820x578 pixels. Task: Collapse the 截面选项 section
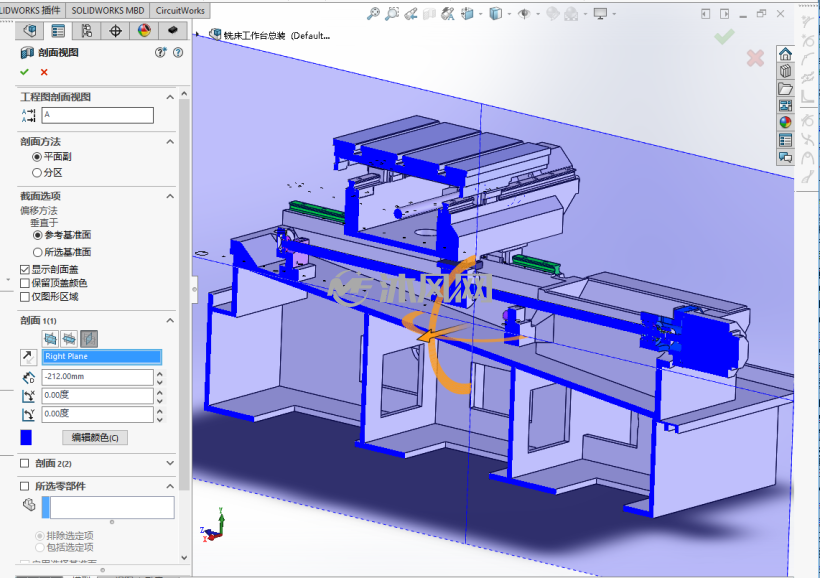170,196
